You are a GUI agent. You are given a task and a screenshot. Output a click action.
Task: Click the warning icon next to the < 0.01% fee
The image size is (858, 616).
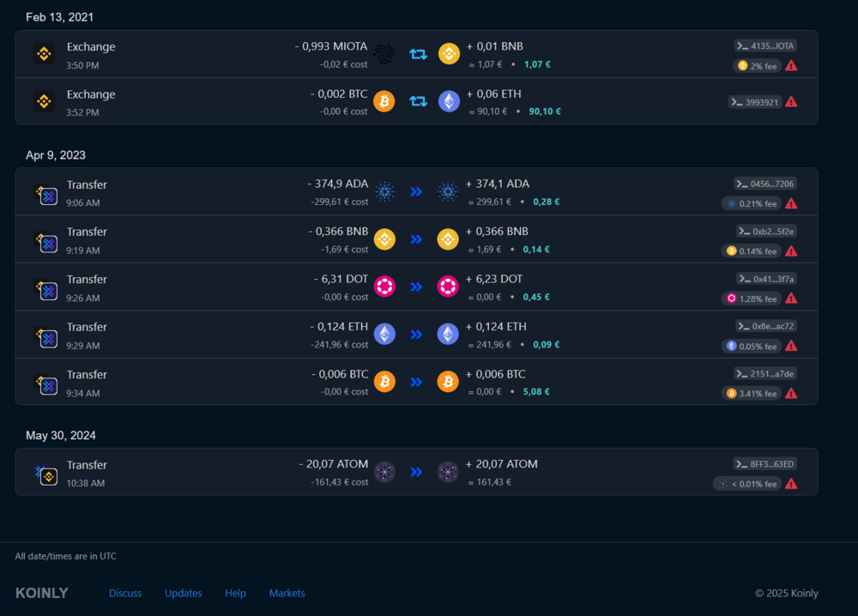(x=791, y=484)
